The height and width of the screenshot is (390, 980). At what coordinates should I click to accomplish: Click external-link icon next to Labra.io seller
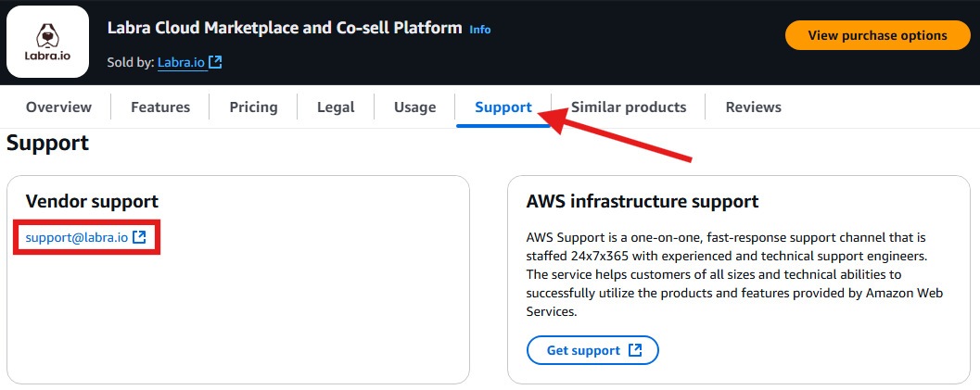click(216, 62)
